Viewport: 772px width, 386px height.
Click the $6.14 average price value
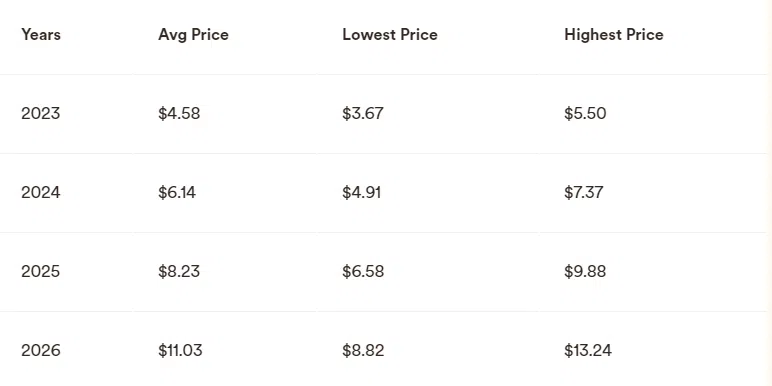(x=177, y=193)
